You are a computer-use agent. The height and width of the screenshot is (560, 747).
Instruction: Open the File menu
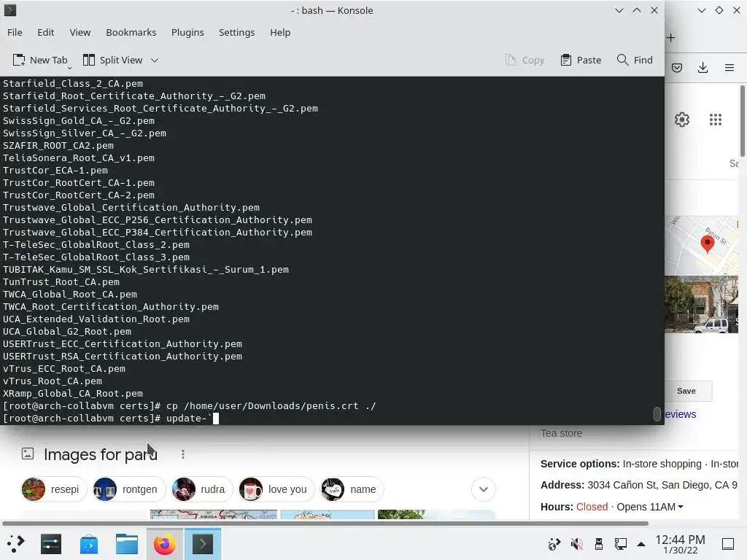tap(15, 32)
